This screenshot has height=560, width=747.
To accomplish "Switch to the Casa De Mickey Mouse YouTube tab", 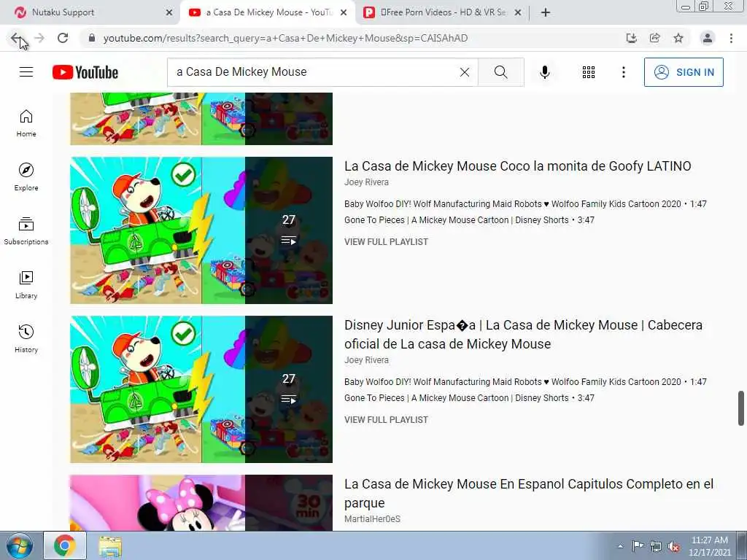I will pos(267,12).
